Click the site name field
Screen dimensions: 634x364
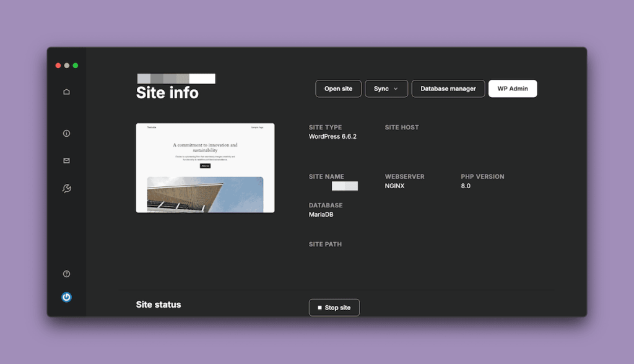345,186
